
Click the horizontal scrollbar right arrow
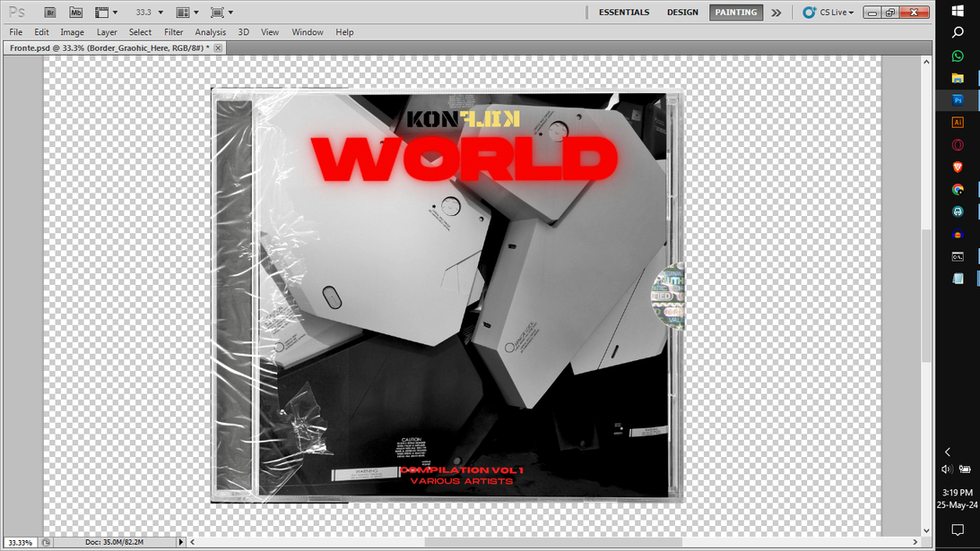[915, 542]
